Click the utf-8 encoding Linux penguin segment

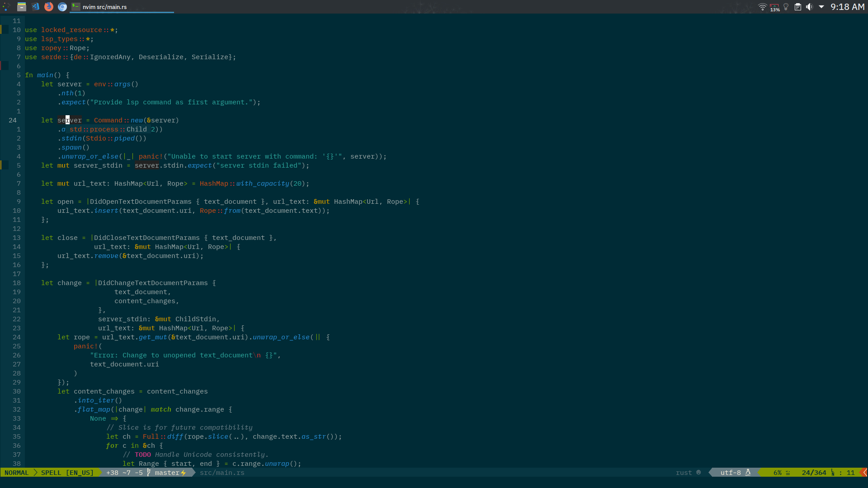coord(735,473)
